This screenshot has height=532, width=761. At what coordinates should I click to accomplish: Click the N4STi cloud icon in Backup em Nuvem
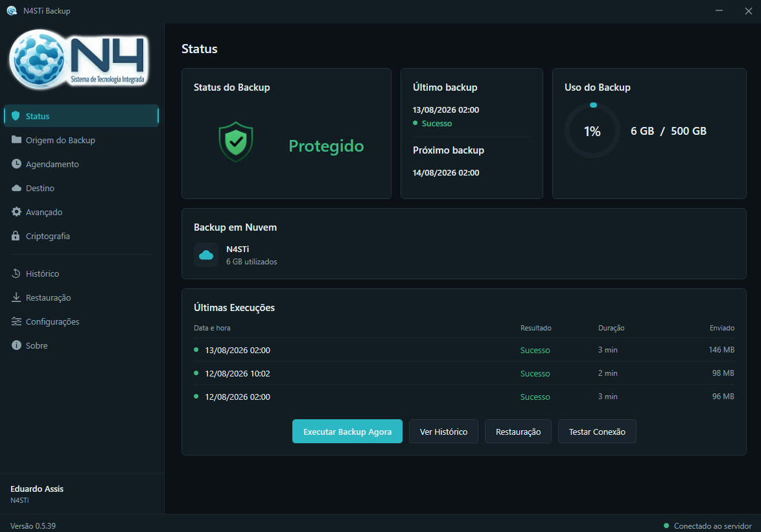(x=206, y=255)
